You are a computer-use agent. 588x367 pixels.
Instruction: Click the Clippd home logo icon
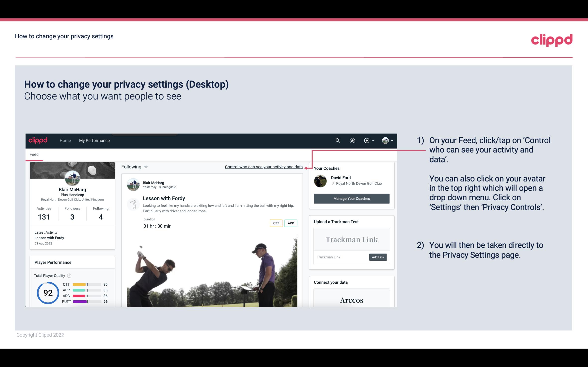[x=39, y=140]
